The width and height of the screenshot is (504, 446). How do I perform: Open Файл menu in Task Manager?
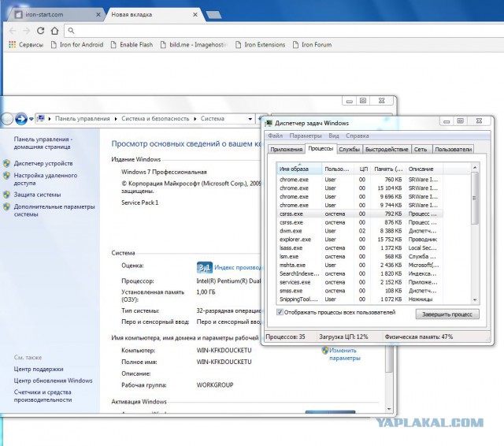pyautogui.click(x=275, y=136)
